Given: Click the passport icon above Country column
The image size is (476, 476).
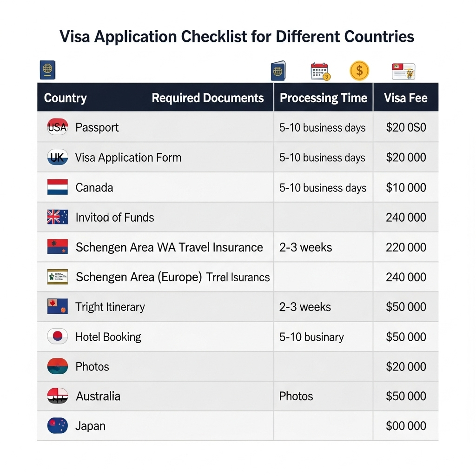Looking at the screenshot, I should point(47,70).
